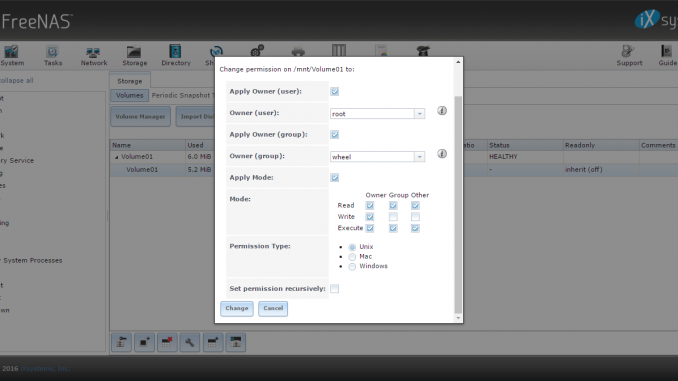
Task: Toggle the Apply Mode checkbox
Action: coord(335,178)
